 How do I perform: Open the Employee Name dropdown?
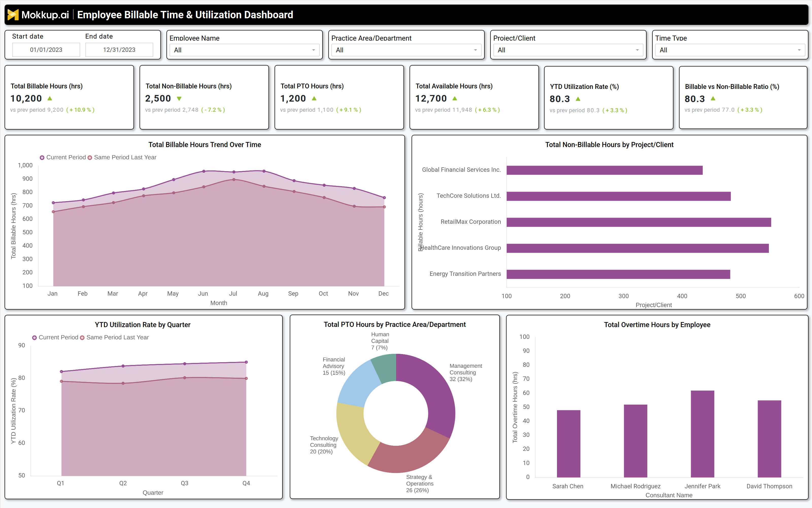[x=244, y=50]
